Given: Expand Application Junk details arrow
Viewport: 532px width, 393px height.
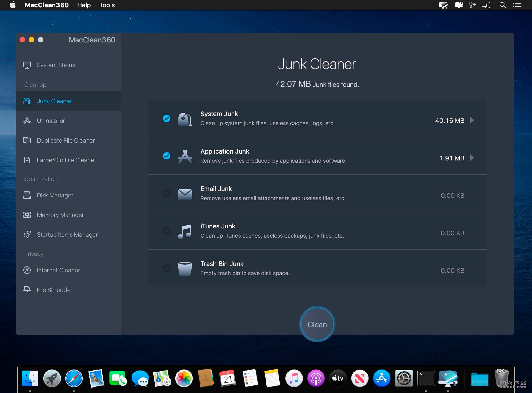Looking at the screenshot, I should [472, 158].
